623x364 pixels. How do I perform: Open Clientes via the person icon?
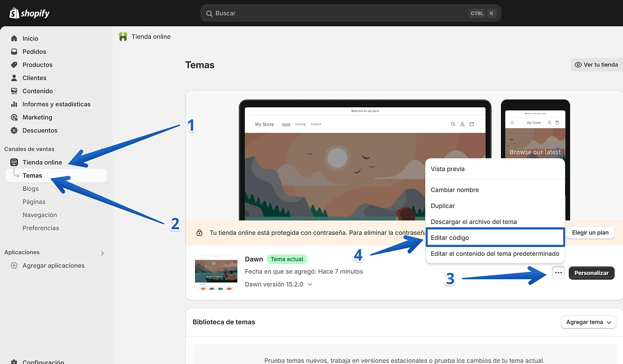pyautogui.click(x=14, y=78)
